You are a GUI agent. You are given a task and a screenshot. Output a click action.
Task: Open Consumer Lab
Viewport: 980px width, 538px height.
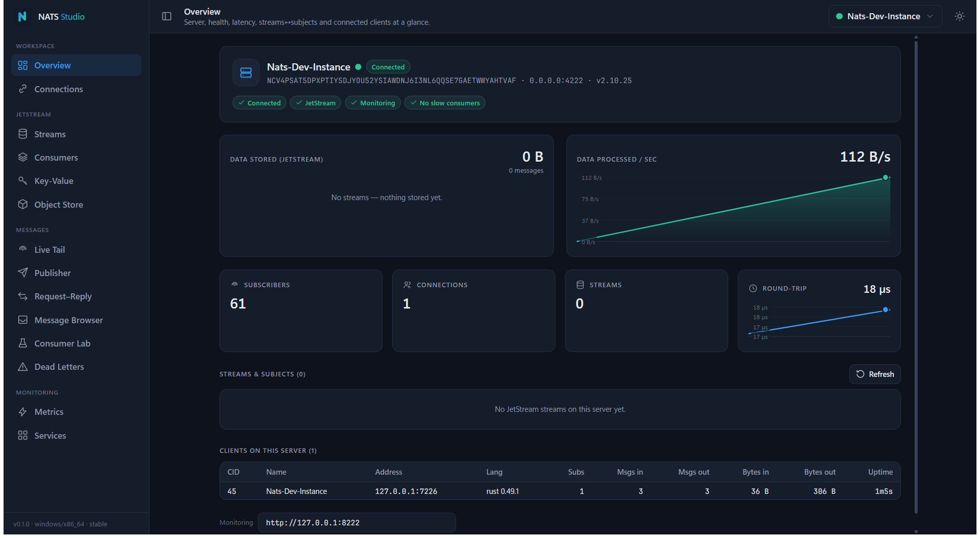click(x=76, y=343)
